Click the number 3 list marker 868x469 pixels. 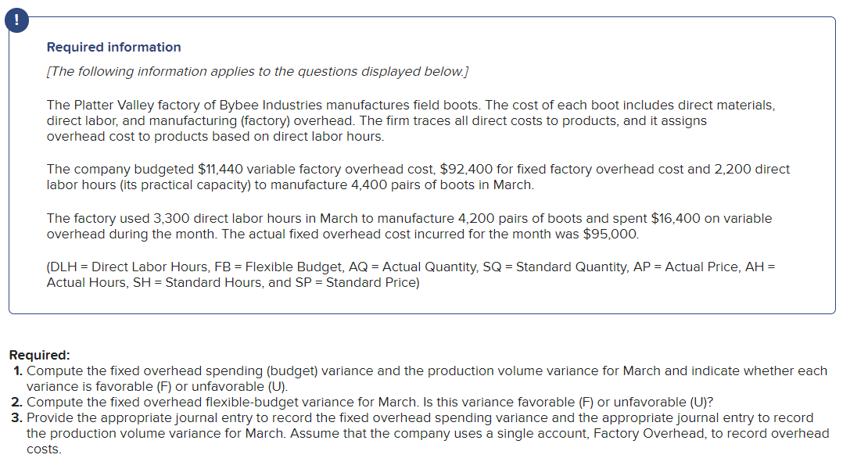click(18, 418)
